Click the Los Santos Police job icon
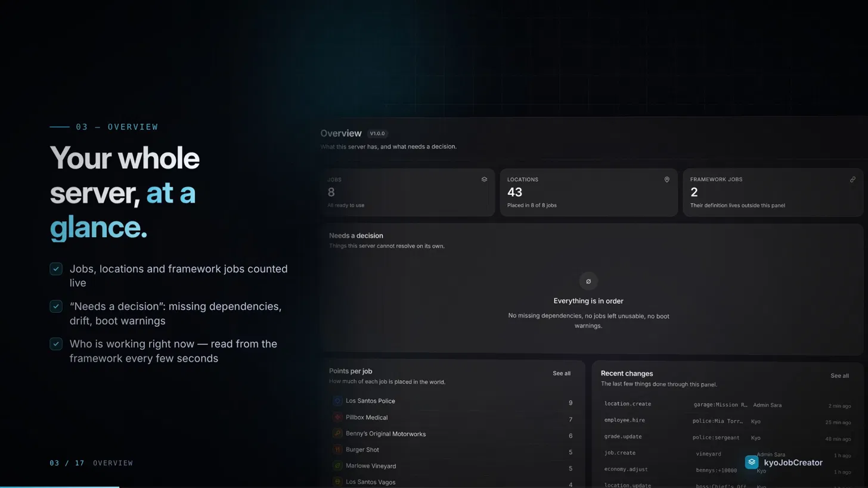Viewport: 868px width, 488px height. coord(337,401)
